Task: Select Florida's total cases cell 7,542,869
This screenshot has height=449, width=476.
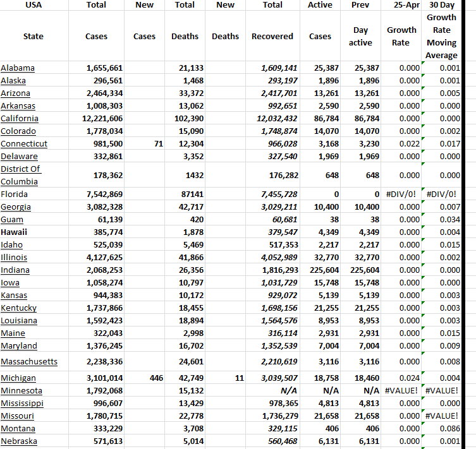Action: coord(104,195)
